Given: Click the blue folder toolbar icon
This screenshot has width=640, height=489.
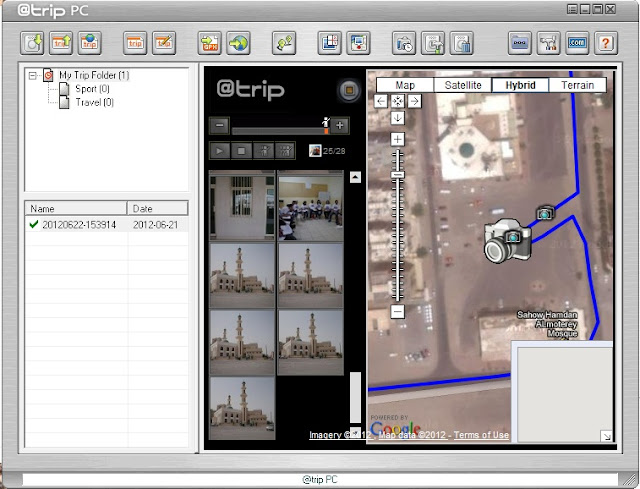Looking at the screenshot, I should click(x=520, y=43).
